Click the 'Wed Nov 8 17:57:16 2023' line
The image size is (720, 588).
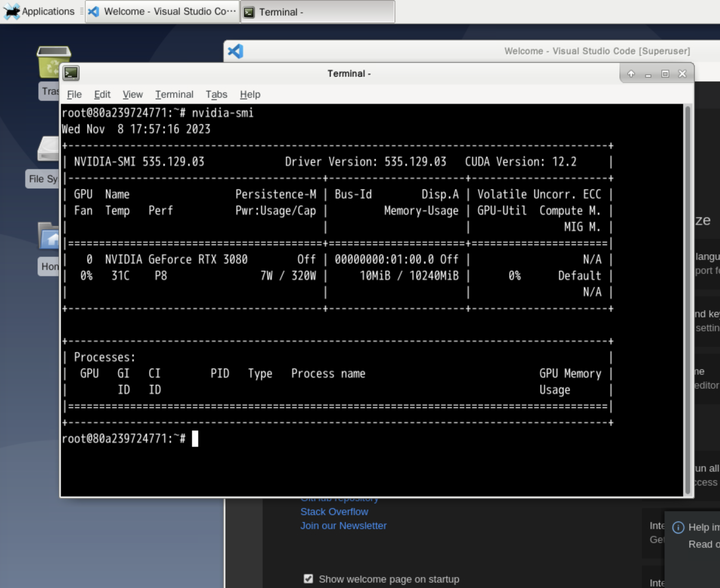(136, 129)
